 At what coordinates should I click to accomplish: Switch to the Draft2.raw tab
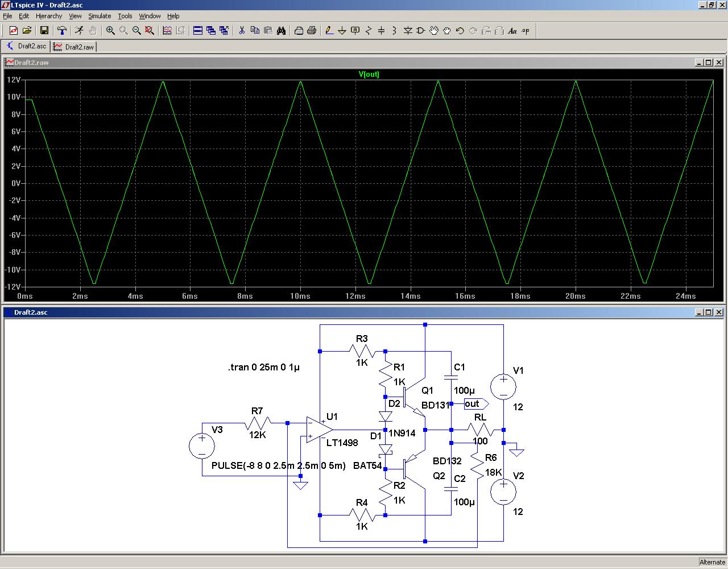[74, 47]
